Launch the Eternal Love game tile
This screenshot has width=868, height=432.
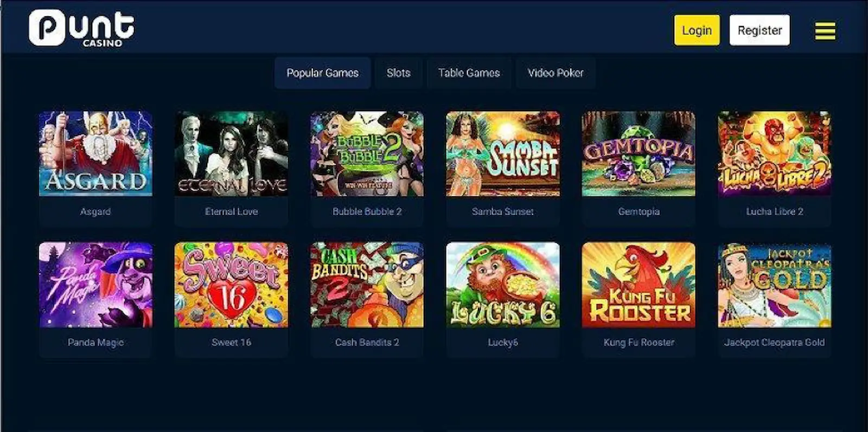click(231, 154)
